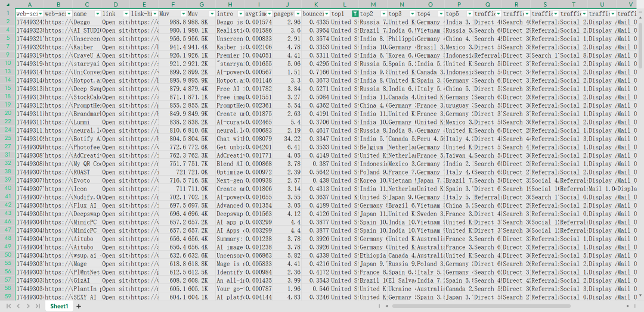The height and width of the screenshot is (312, 644).
Task: Select the name cell 'Icon'
Action: (x=86, y=189)
